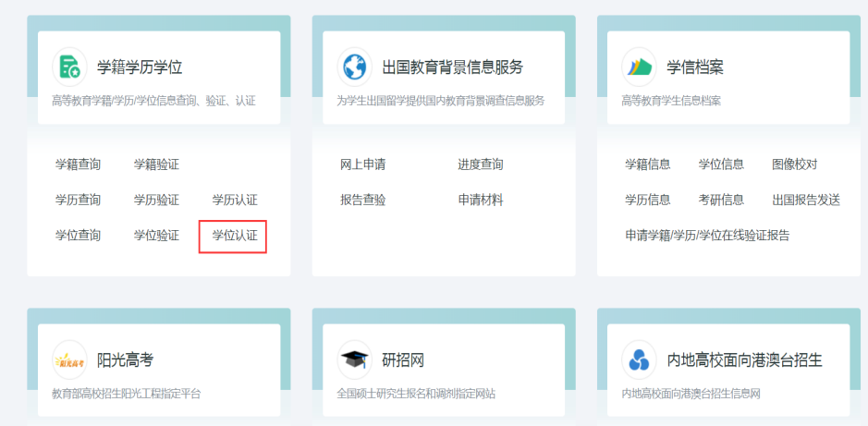
Task: Click the 学信档案 colorful folder icon
Action: pyautogui.click(x=639, y=67)
